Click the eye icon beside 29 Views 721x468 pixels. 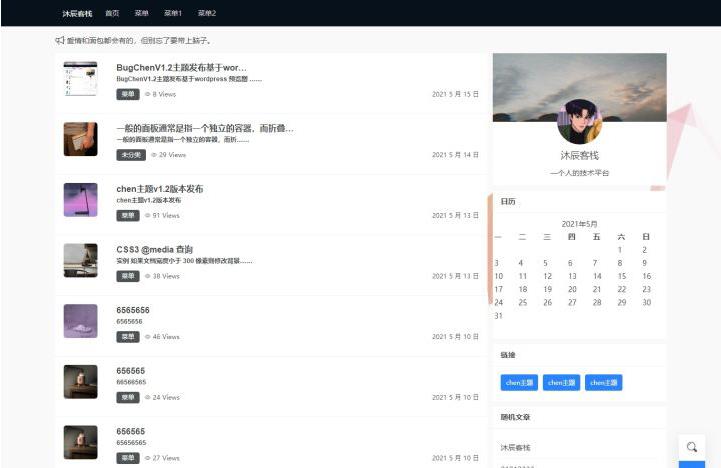pos(154,155)
